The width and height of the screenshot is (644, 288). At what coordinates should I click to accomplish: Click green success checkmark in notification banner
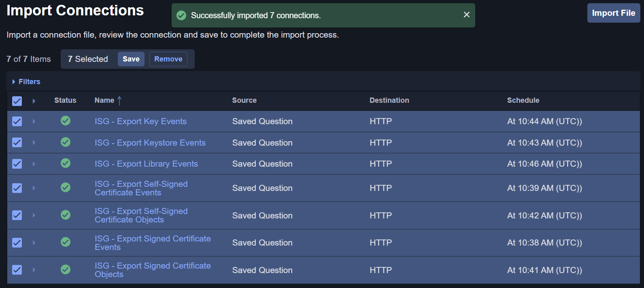(182, 15)
